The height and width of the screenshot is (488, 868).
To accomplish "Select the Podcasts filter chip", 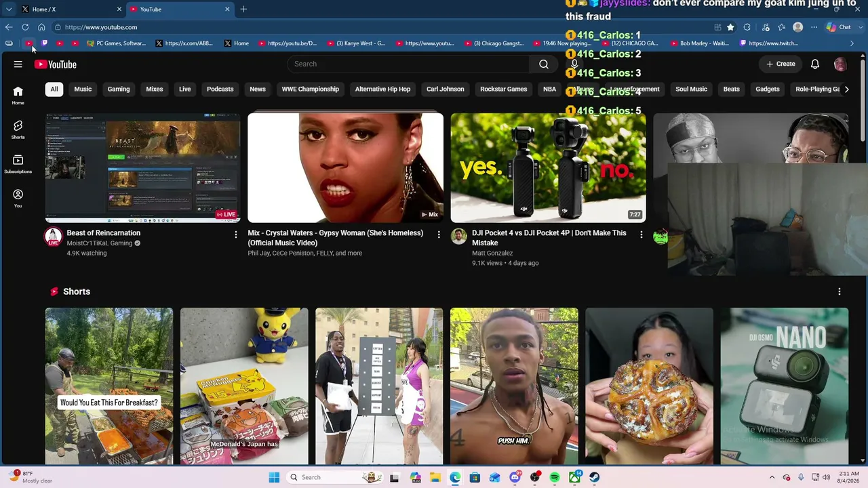I will pyautogui.click(x=220, y=89).
